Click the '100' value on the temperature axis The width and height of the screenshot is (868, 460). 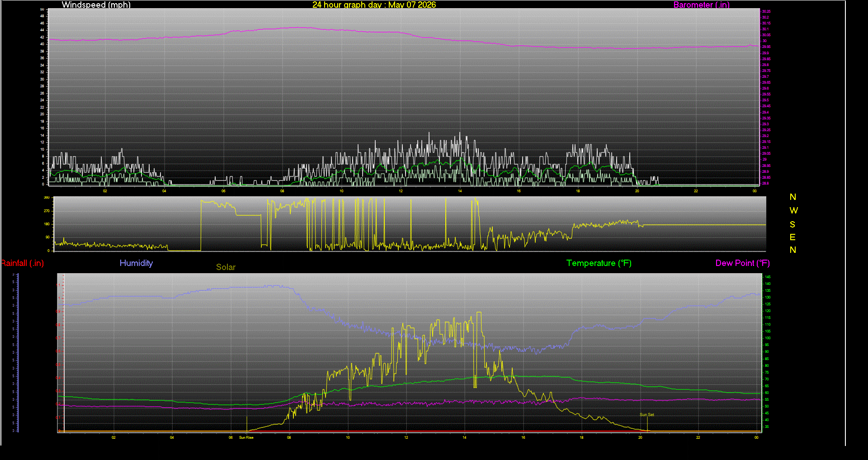(x=768, y=338)
